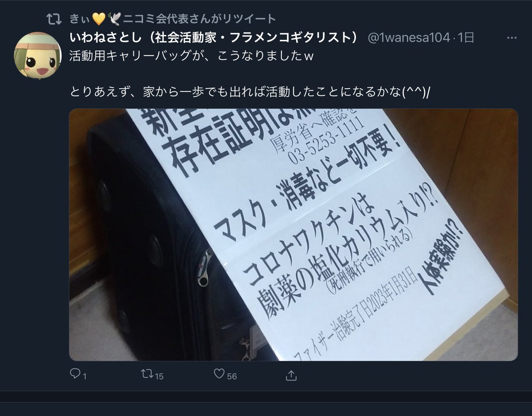Click the handle @1wanesa104
The width and height of the screenshot is (532, 416).
[x=409, y=38]
